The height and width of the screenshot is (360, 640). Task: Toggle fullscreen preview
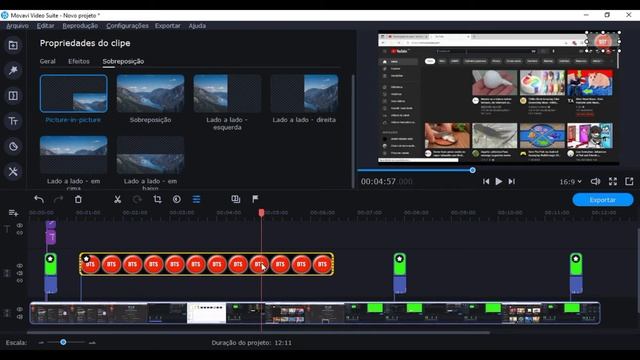(613, 181)
